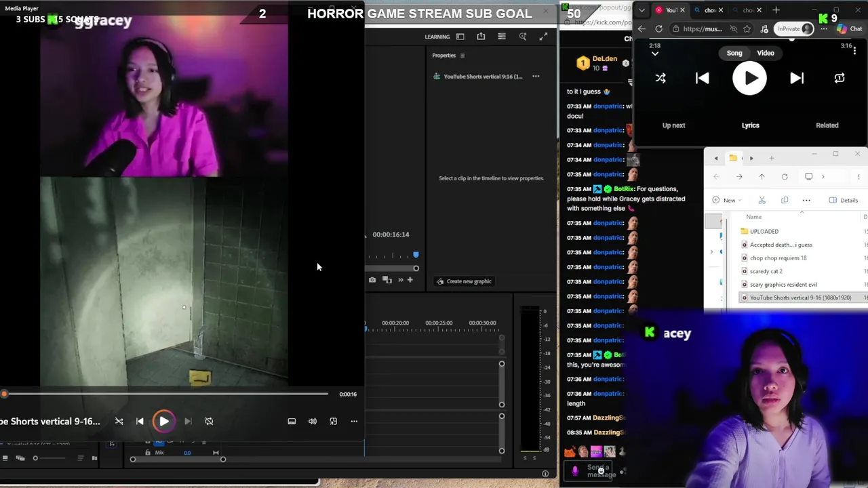Go back in the browser
Screen dimensions: 868x488
(642, 29)
